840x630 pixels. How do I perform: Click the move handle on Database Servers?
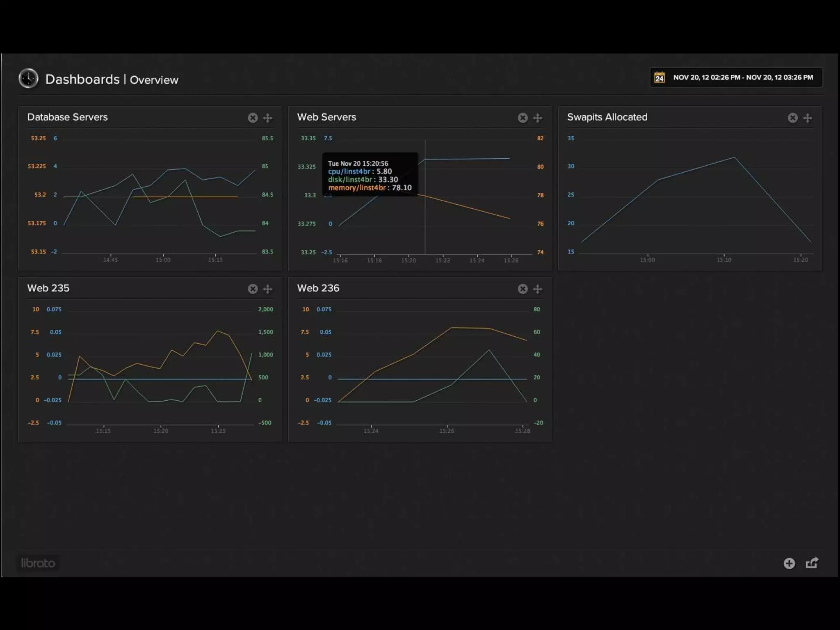268,118
